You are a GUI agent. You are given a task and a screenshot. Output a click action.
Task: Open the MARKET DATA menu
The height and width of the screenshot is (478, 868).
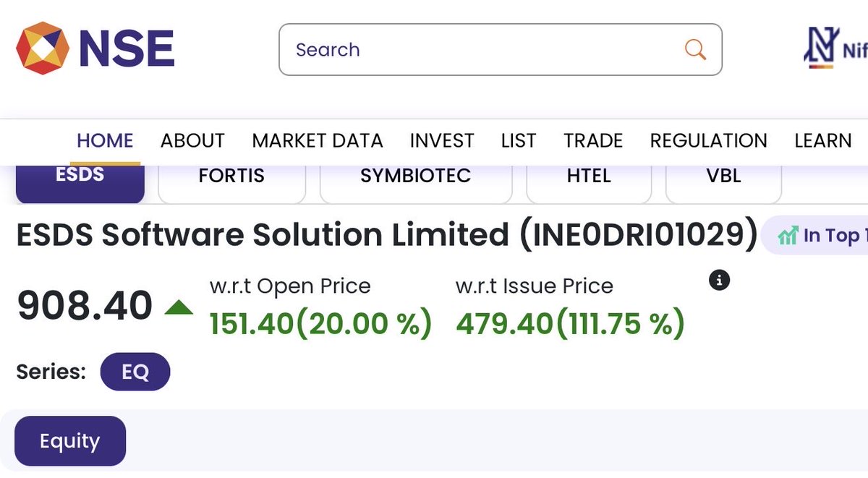(318, 140)
